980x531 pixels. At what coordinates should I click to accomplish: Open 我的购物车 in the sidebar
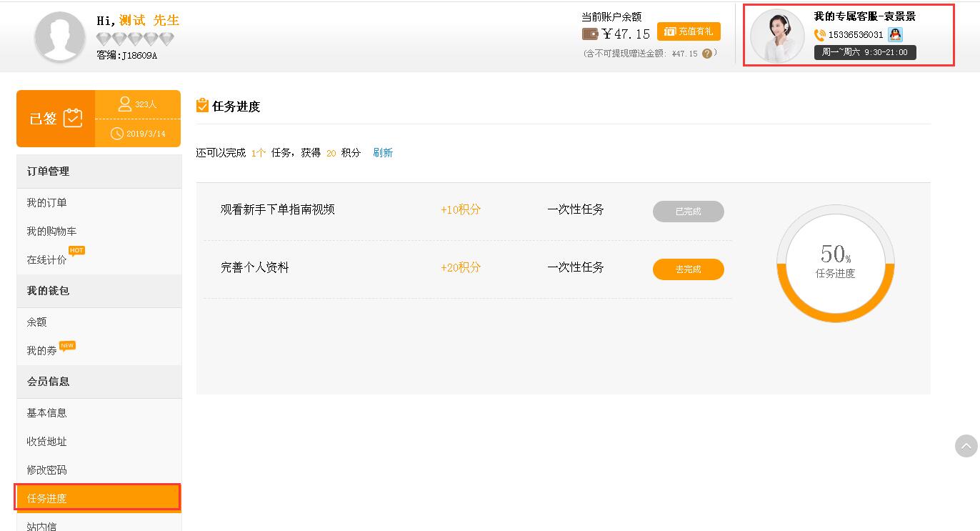(x=51, y=232)
